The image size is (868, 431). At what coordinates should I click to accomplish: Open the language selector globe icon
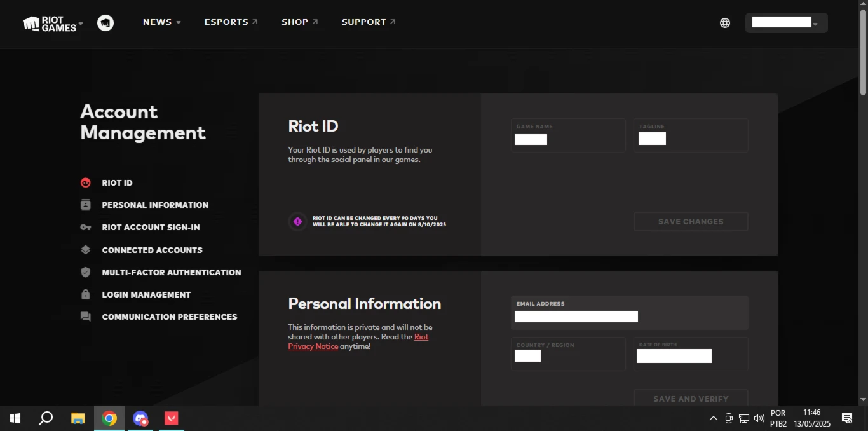[725, 23]
